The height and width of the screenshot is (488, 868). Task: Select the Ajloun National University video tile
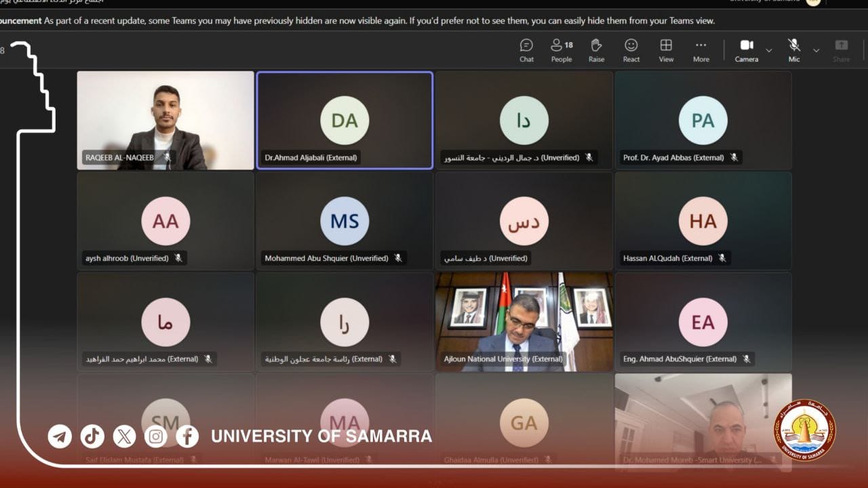tap(524, 321)
